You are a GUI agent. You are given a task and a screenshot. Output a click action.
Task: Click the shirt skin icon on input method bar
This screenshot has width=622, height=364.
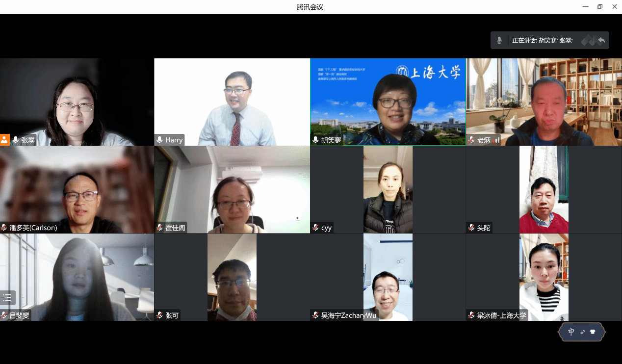pyautogui.click(x=593, y=332)
